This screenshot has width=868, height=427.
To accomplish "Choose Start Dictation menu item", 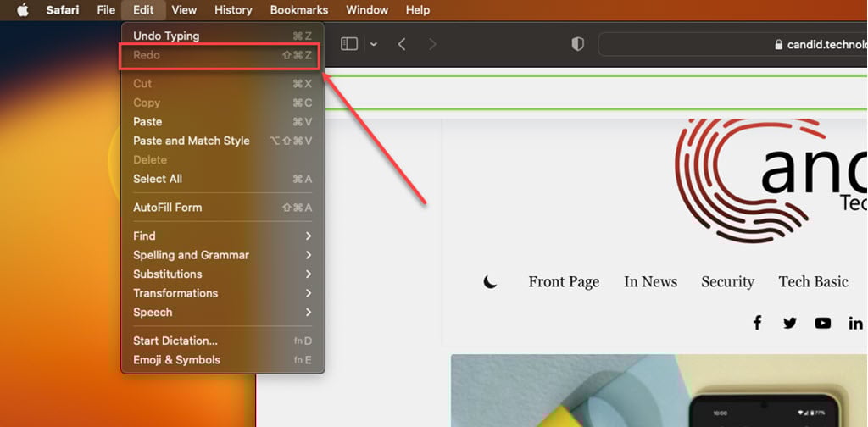I will tap(223, 341).
